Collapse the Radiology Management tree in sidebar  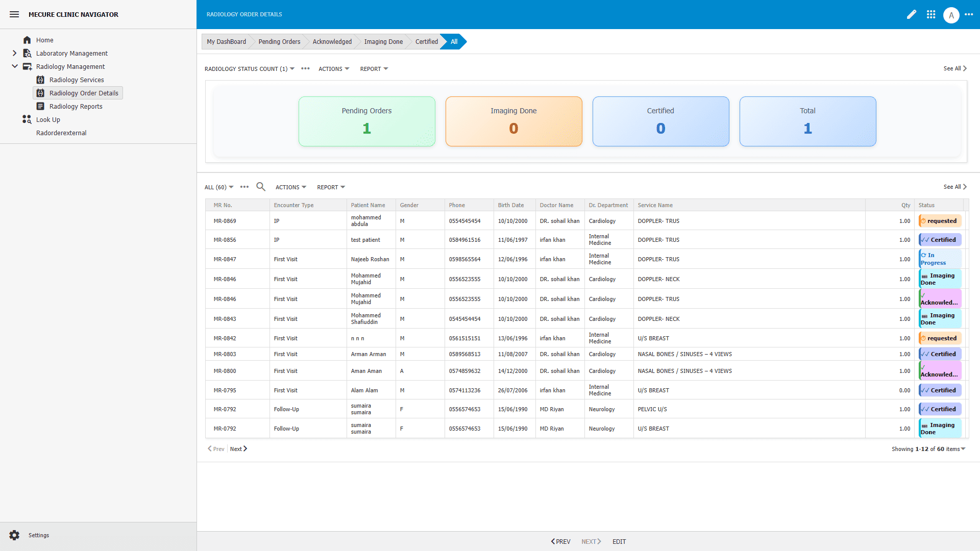click(14, 66)
